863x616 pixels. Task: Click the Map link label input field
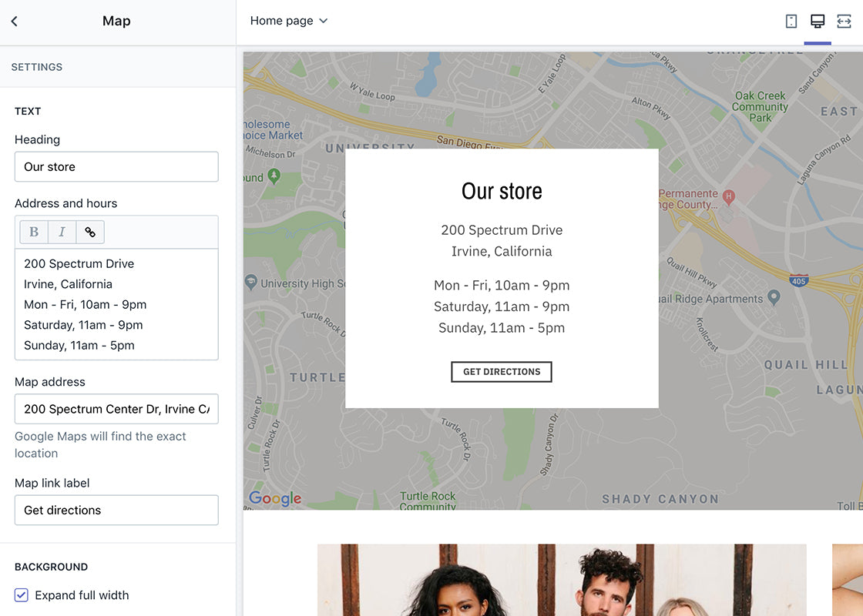click(116, 510)
